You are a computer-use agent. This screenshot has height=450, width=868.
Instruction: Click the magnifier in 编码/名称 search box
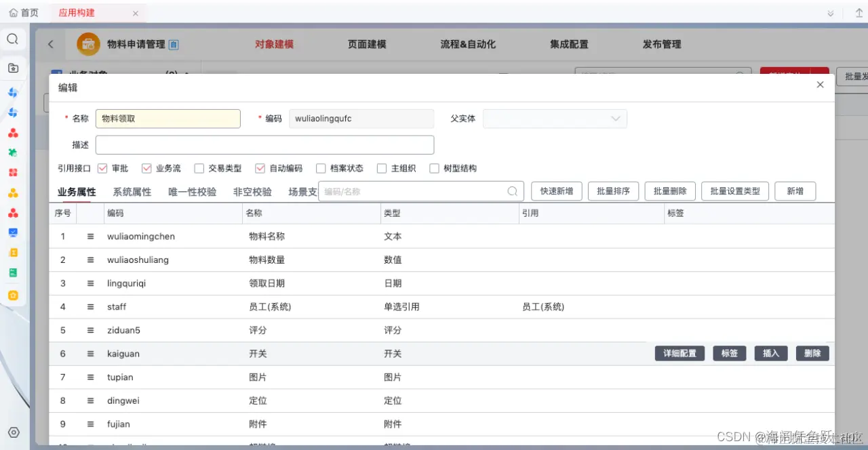click(513, 191)
